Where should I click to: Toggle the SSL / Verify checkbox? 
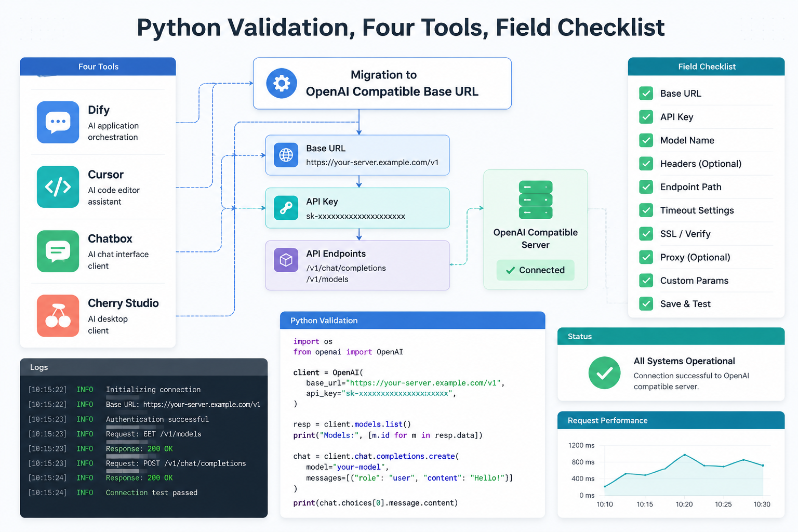click(x=646, y=234)
